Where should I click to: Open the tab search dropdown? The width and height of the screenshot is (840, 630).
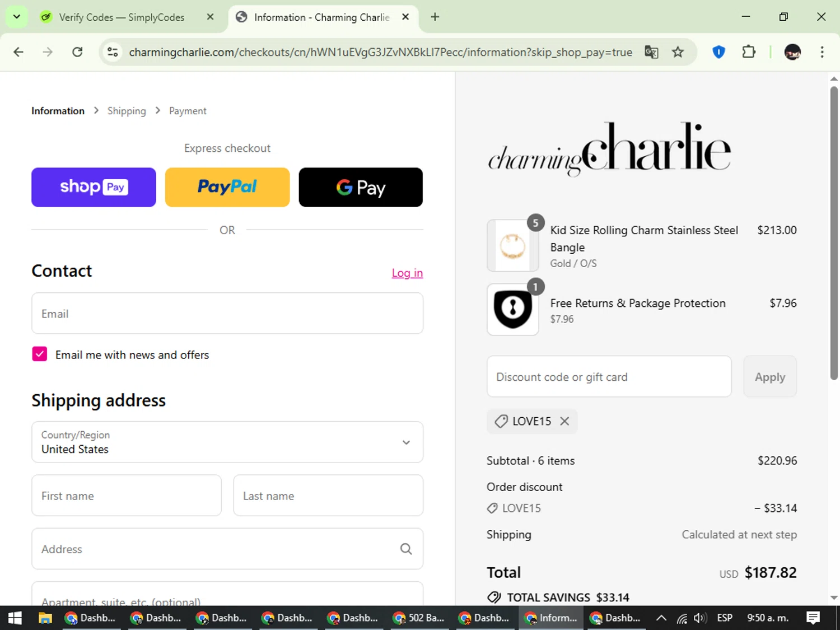(x=16, y=17)
